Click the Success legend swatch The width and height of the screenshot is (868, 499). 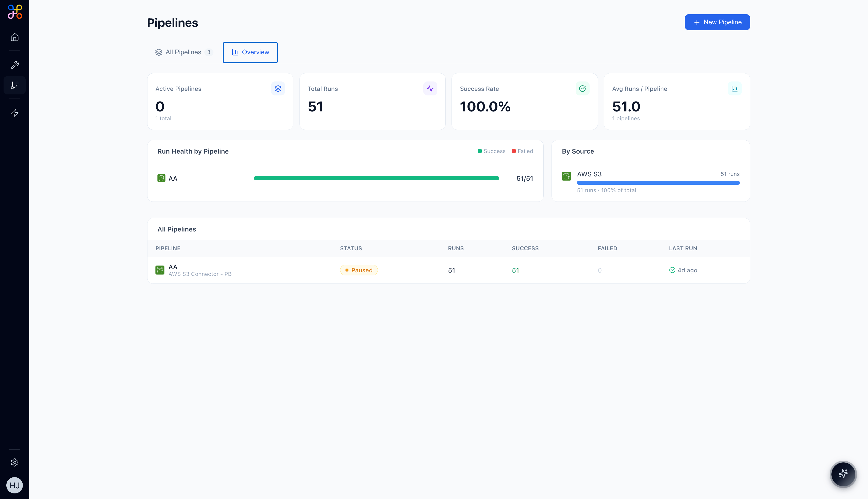coord(479,151)
